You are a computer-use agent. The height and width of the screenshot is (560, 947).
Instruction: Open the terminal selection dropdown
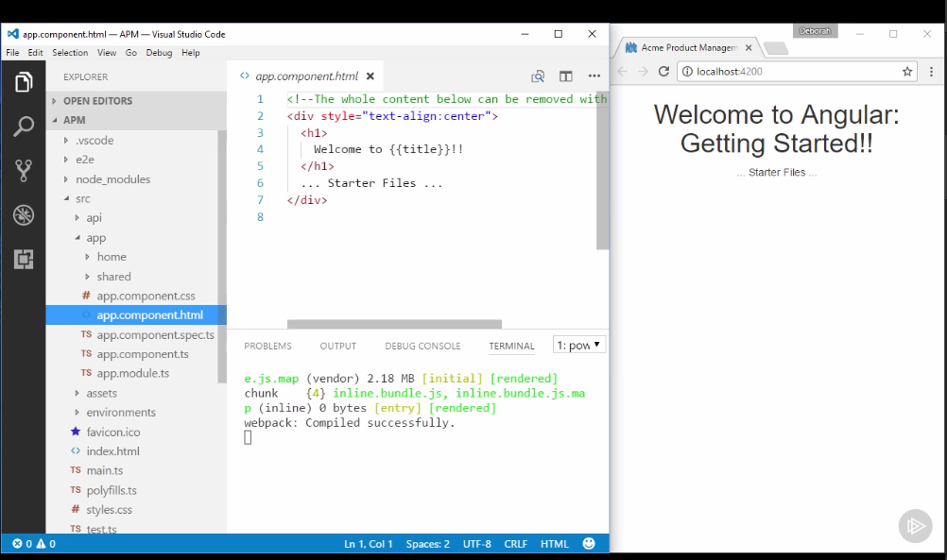[578, 345]
